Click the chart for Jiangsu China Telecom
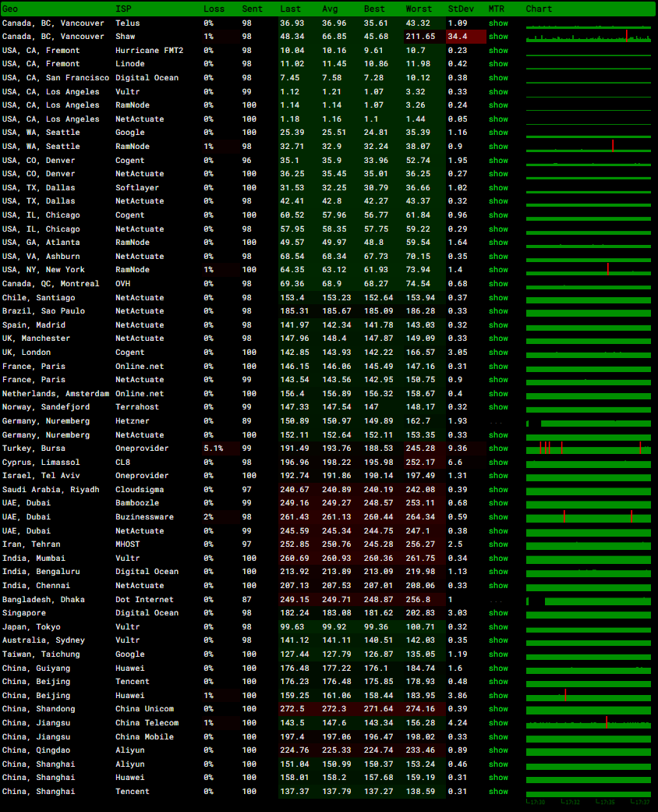 point(589,723)
